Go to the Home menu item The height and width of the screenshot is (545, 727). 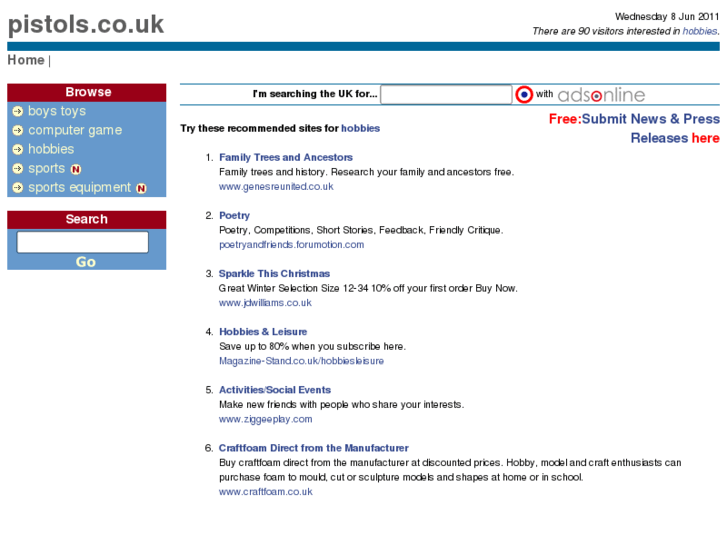click(26, 60)
